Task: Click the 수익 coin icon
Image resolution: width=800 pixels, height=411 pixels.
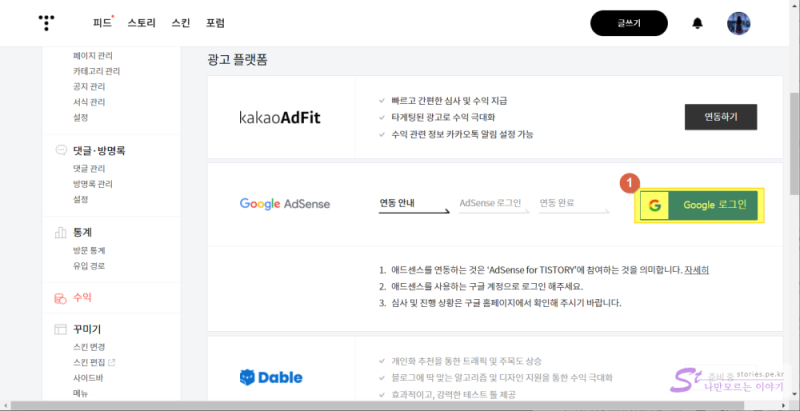Action: [x=61, y=298]
